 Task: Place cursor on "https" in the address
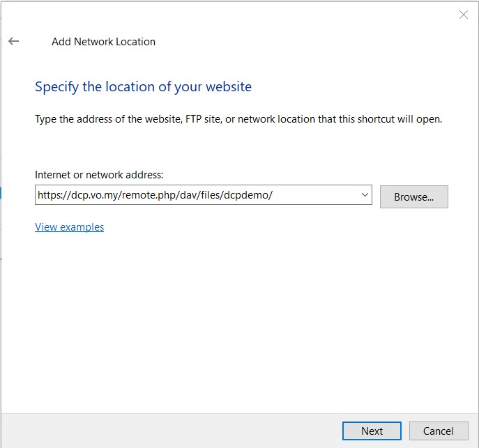click(x=49, y=195)
